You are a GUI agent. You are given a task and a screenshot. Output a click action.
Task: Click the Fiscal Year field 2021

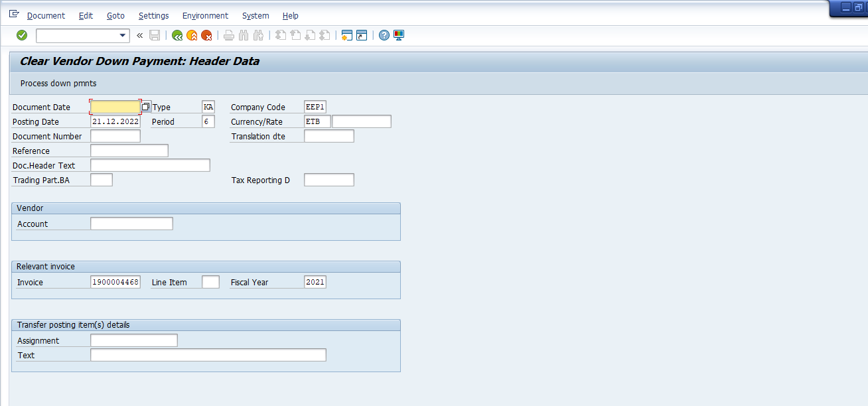coord(315,282)
